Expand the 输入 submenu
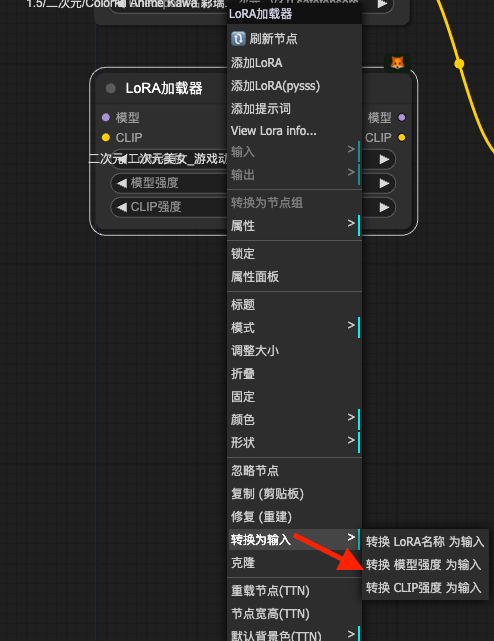The height and width of the screenshot is (641, 494). tap(294, 152)
